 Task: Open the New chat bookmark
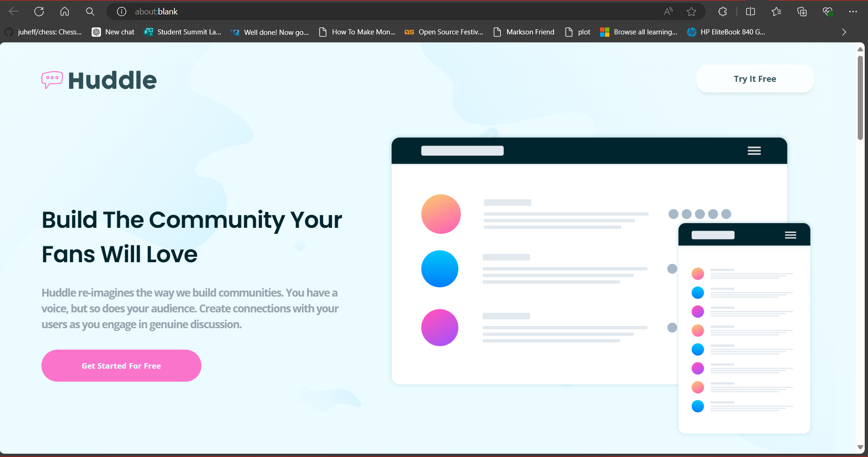[x=113, y=32]
